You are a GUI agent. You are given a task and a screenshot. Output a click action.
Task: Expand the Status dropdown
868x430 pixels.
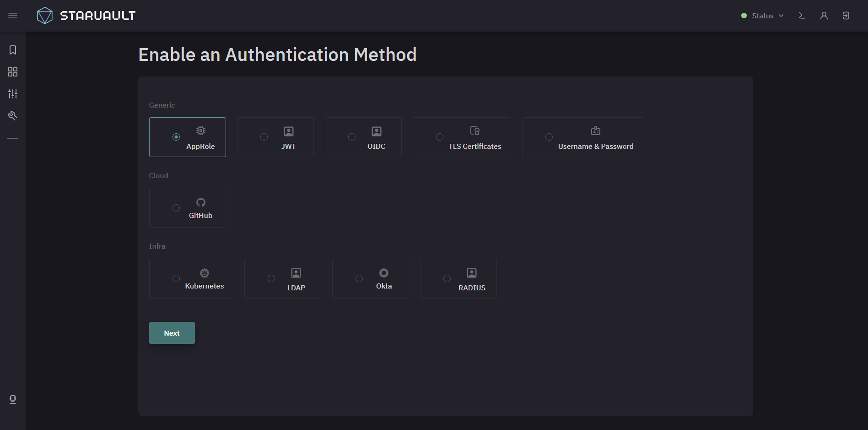(762, 16)
